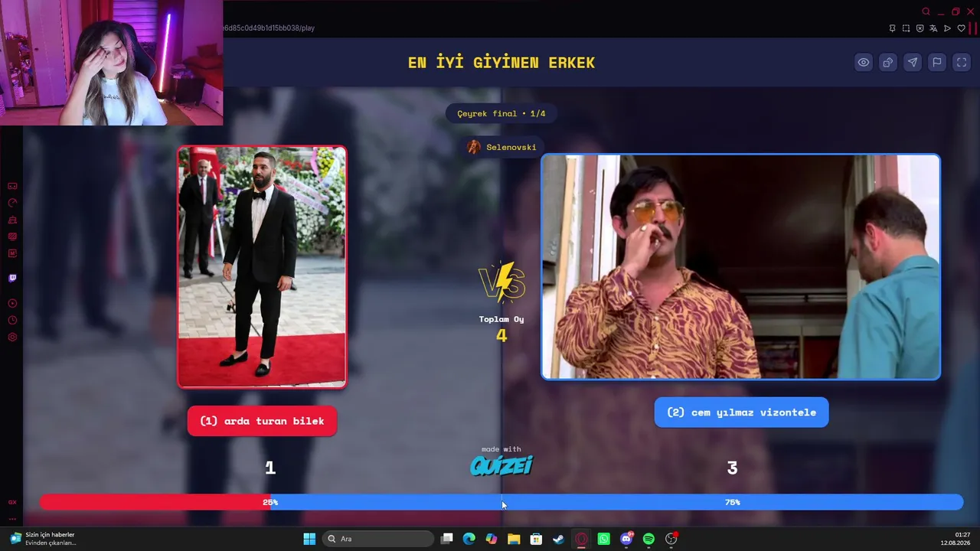This screenshot has width=980, height=551.
Task: Click the send arrow icon in address bar
Action: coord(947,28)
